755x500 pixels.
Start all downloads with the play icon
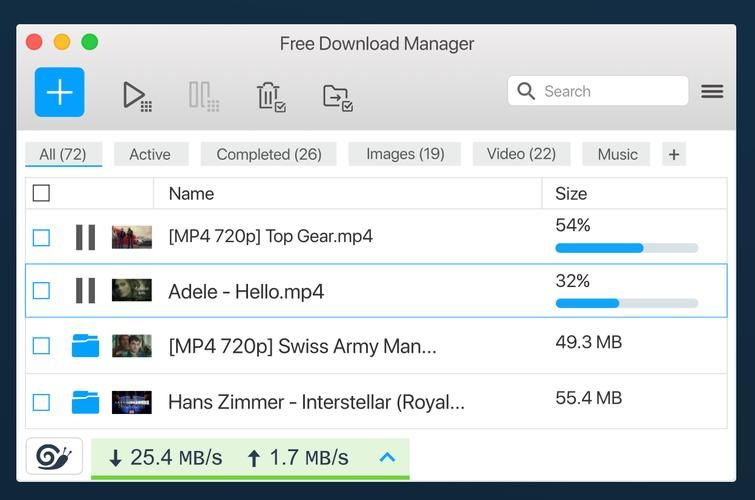(x=137, y=97)
